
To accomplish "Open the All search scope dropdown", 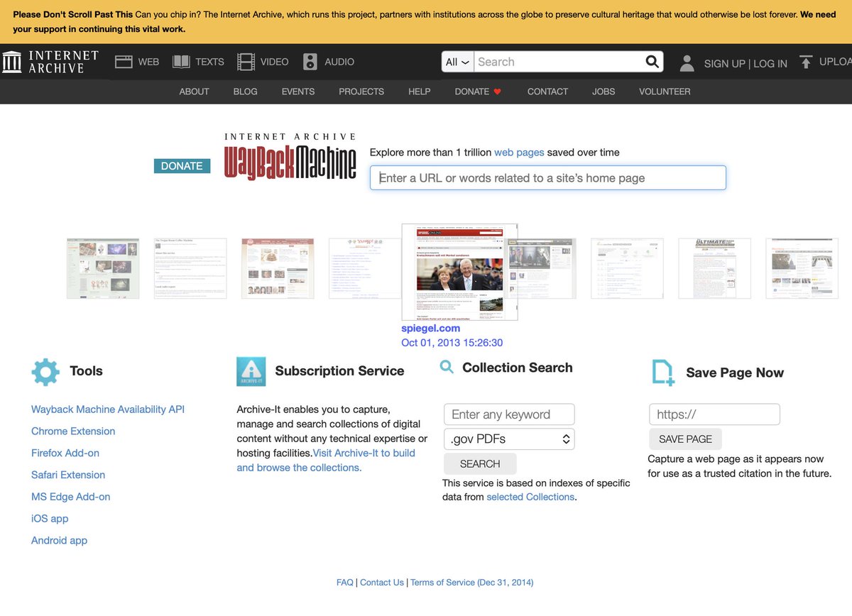I will (458, 62).
